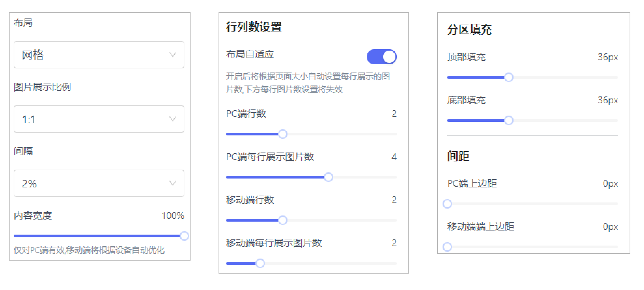Open the 布局 dropdown showing 网格

(x=99, y=55)
